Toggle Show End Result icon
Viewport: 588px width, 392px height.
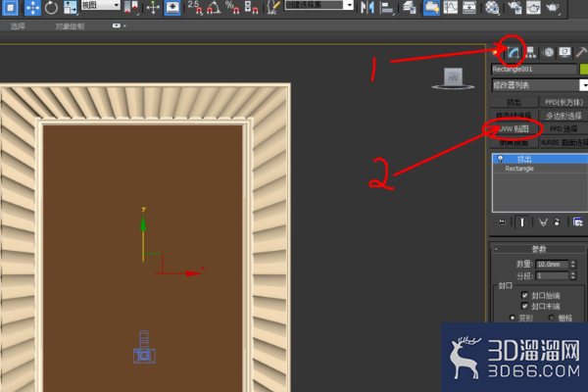(x=522, y=222)
